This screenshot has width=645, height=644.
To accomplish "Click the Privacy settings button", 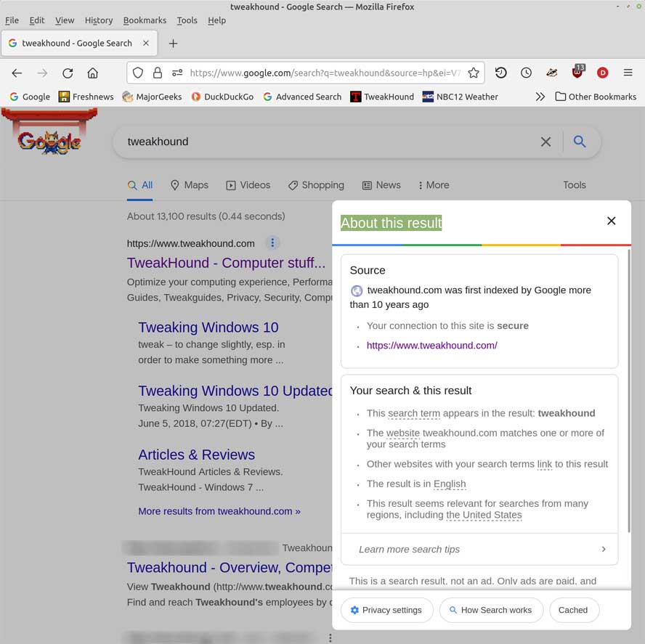I will coord(386,610).
